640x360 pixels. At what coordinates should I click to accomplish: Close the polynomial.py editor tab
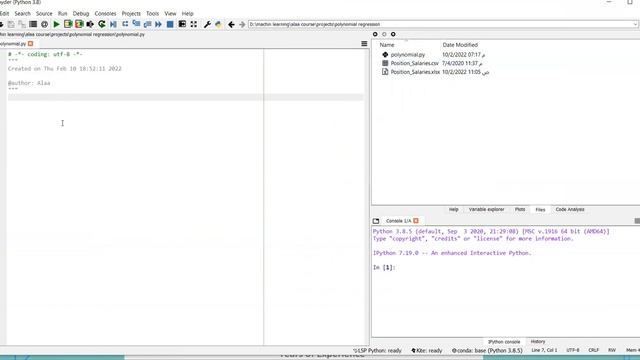pos(31,44)
